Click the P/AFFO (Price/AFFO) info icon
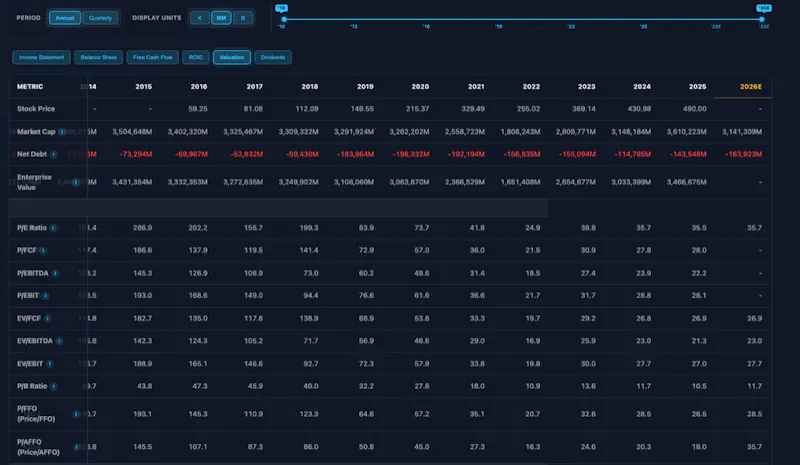 point(76,447)
